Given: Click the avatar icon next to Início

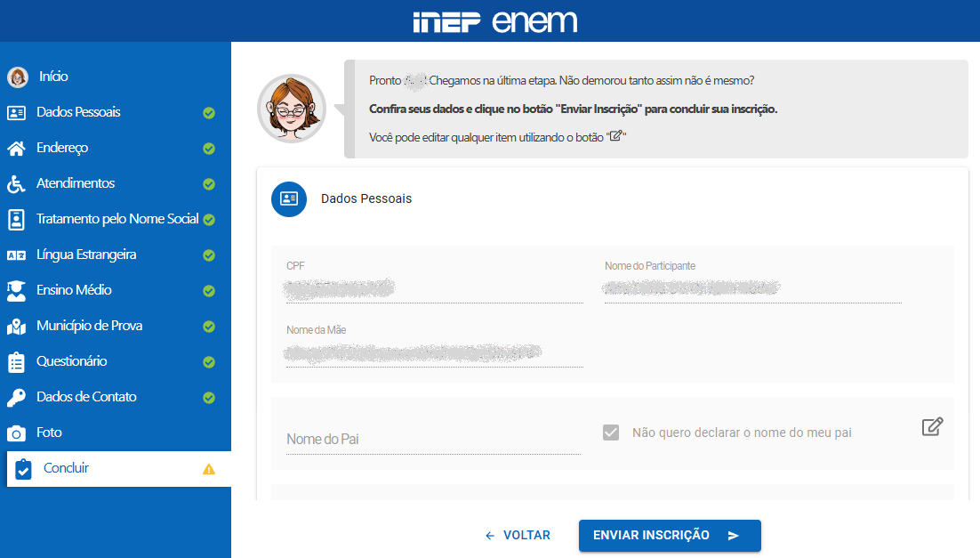Looking at the screenshot, I should click(18, 77).
